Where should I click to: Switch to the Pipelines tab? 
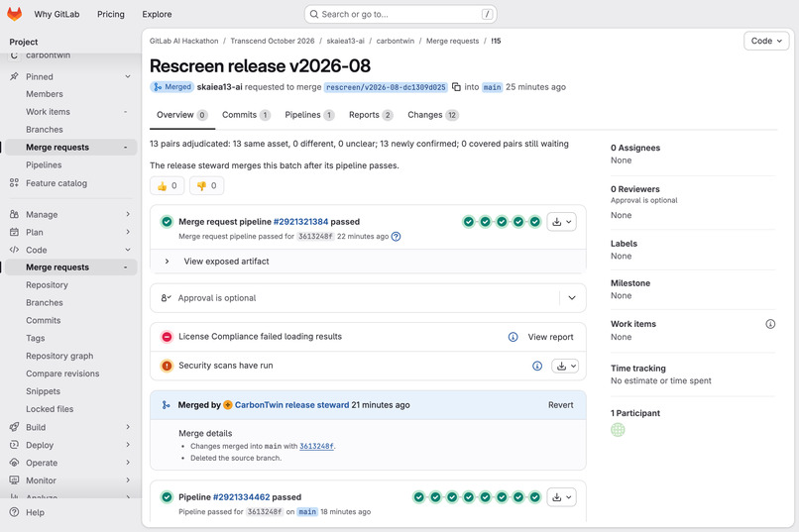click(309, 115)
